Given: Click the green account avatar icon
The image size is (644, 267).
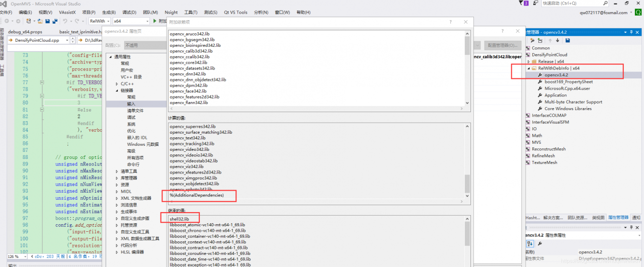Looking at the screenshot, I should pos(638,13).
